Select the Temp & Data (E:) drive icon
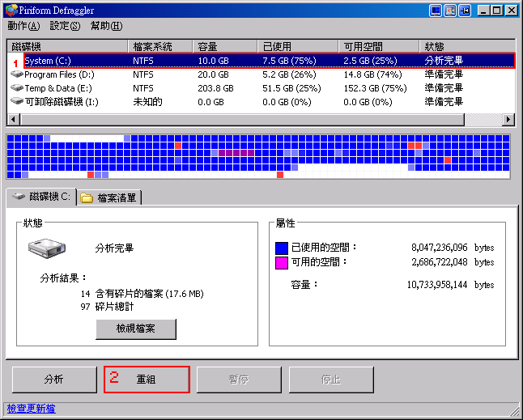The width and height of the screenshot is (523, 420). 17,87
